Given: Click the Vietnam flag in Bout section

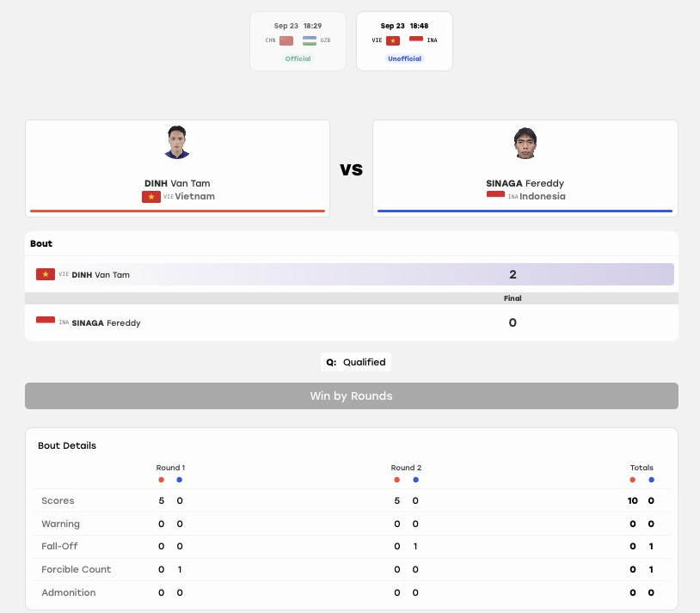Looking at the screenshot, I should (x=46, y=274).
